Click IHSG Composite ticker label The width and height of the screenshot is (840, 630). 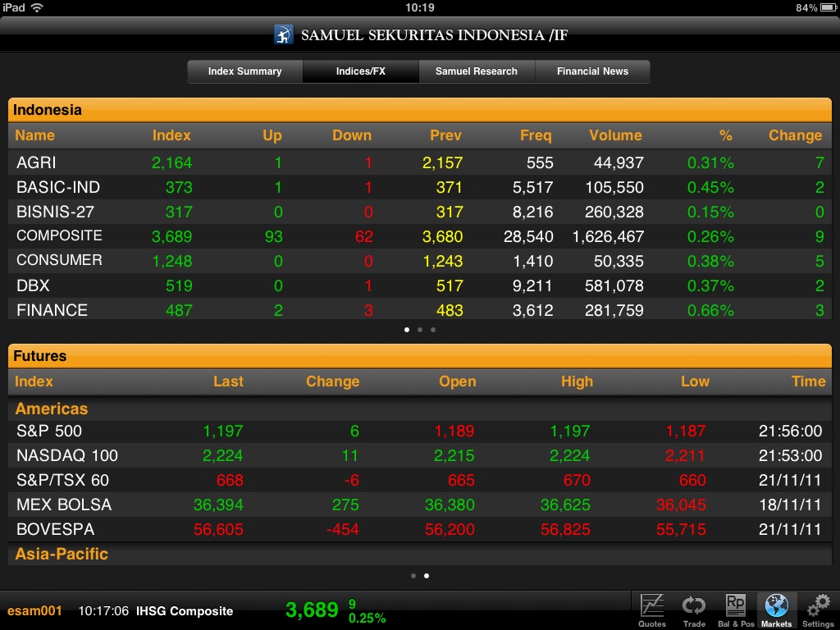coord(185,611)
